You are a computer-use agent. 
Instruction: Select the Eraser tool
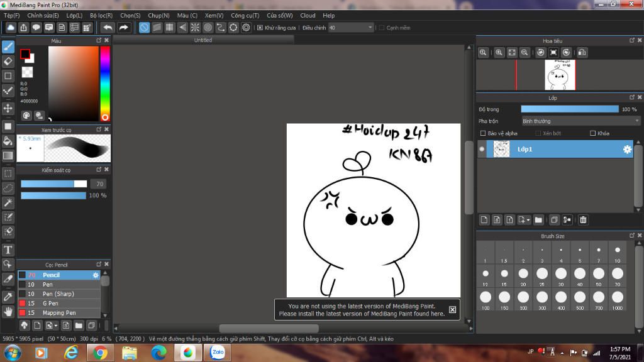pos(8,62)
